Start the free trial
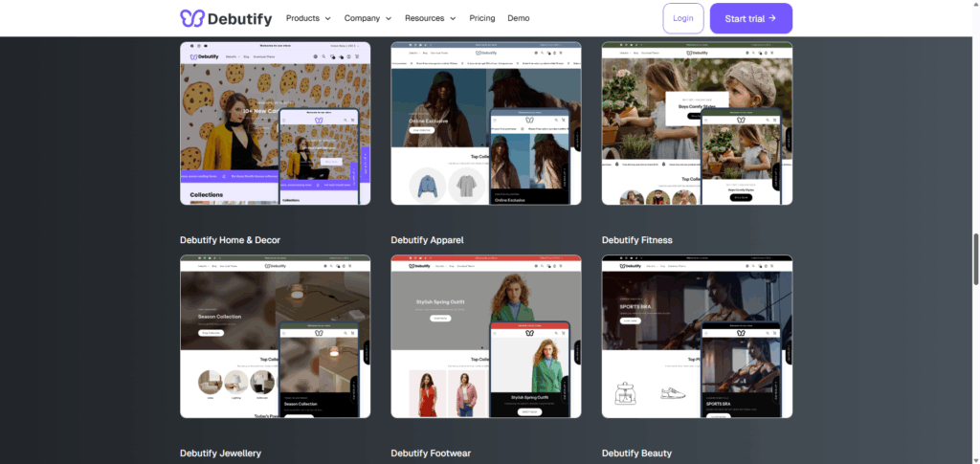Screen dimensions: 980x464 (x=750, y=18)
